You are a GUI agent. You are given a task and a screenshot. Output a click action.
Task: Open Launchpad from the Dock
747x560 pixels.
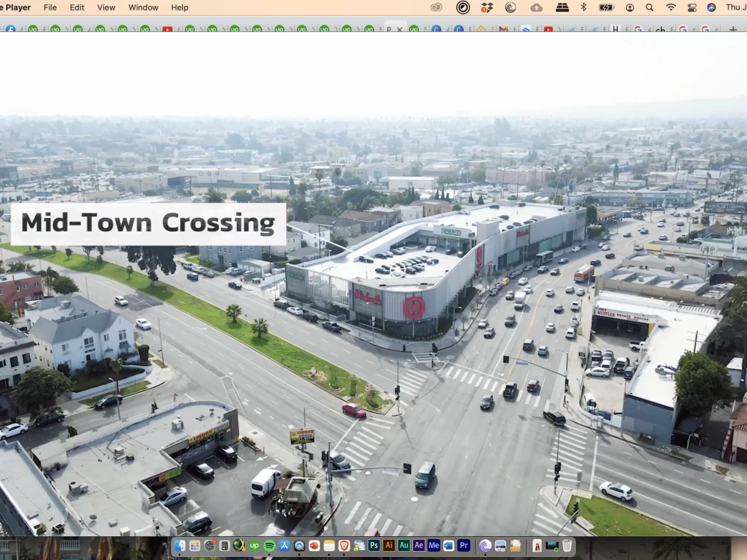click(195, 546)
